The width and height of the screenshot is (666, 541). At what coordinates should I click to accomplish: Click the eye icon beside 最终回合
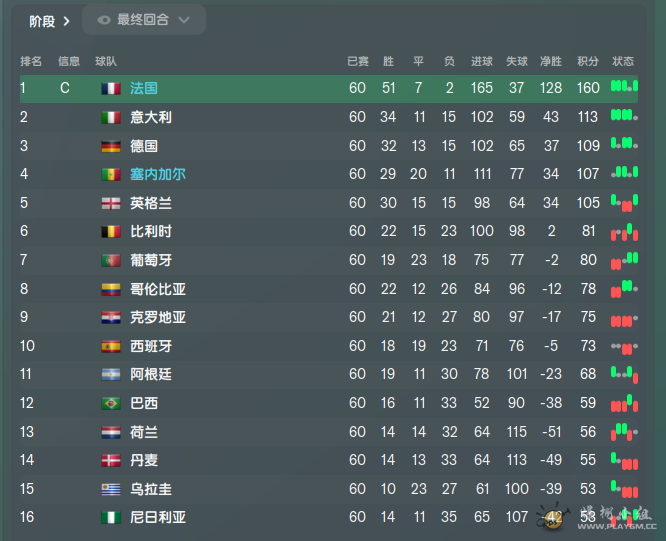(x=104, y=20)
